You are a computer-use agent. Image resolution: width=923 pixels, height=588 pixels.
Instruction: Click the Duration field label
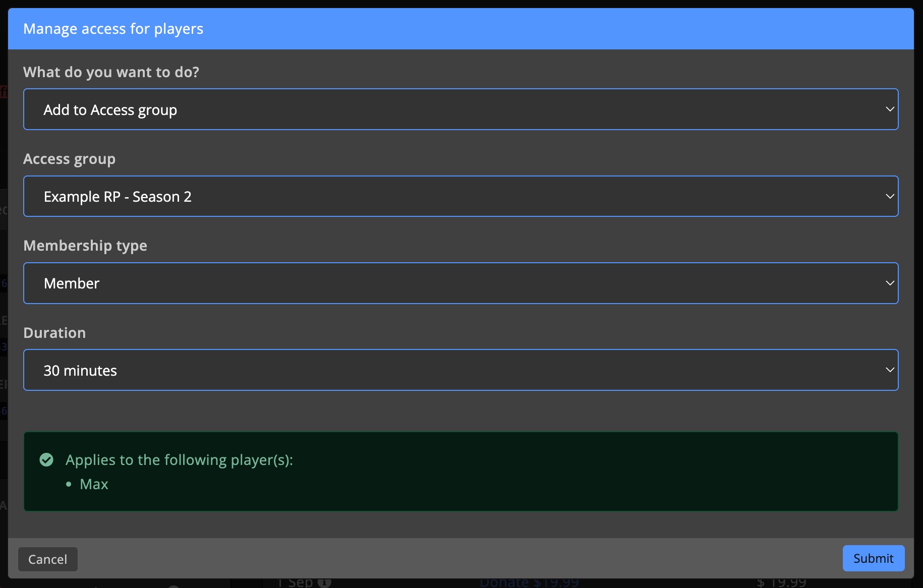click(54, 333)
